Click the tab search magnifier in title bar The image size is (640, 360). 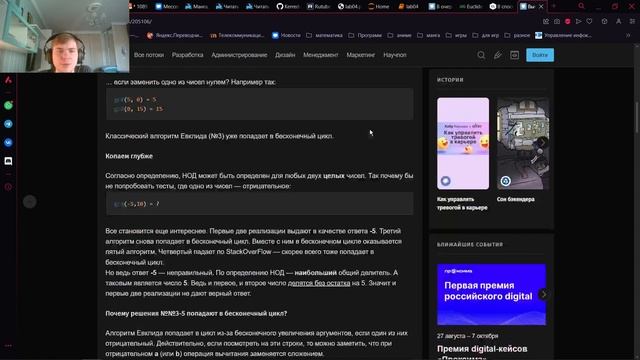581,6
